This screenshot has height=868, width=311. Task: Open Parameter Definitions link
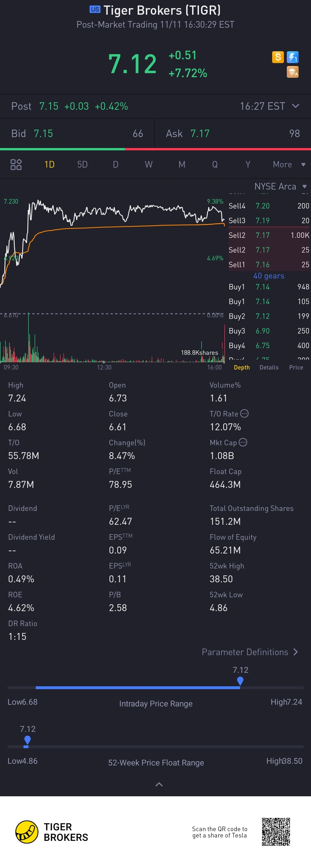coord(250,652)
